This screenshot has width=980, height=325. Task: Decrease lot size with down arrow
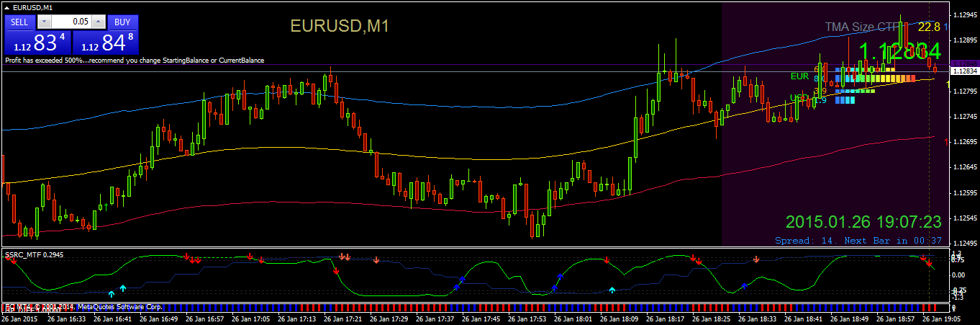tap(43, 22)
